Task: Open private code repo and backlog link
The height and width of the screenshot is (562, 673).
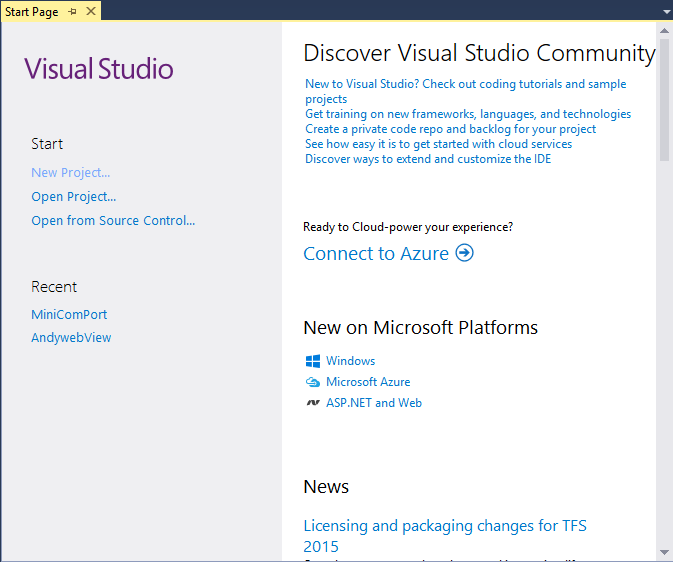Action: [x=451, y=129]
